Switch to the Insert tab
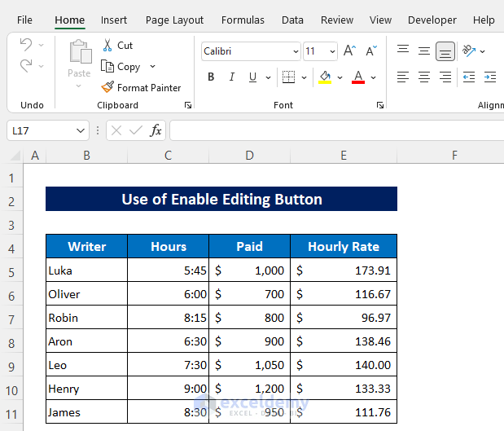The width and height of the screenshot is (504, 431). coord(114,20)
